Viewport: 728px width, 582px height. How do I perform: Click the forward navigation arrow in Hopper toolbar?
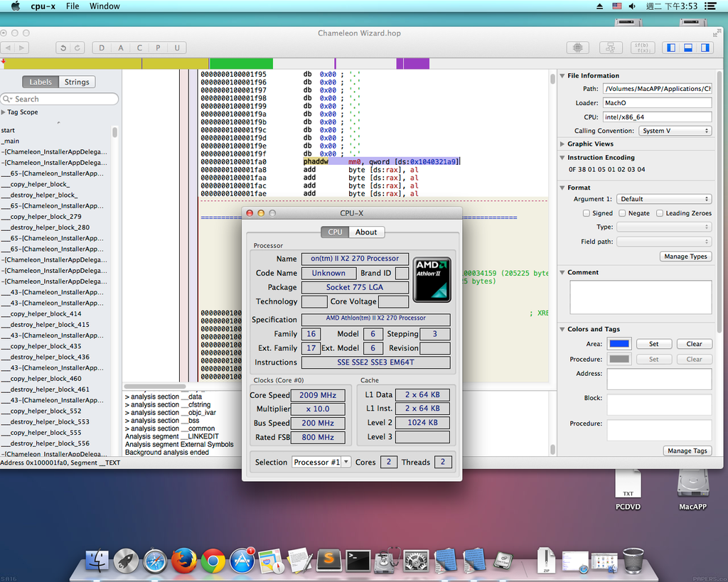click(22, 48)
